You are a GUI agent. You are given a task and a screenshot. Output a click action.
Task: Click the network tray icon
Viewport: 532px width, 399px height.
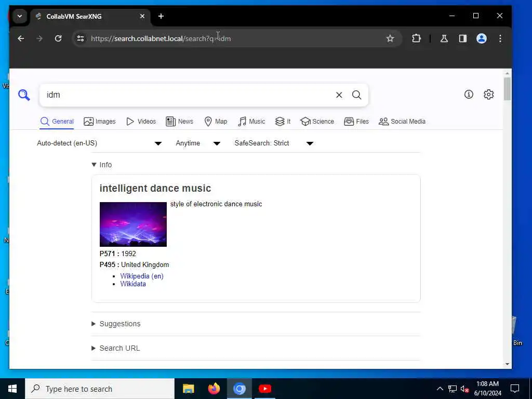(453, 389)
